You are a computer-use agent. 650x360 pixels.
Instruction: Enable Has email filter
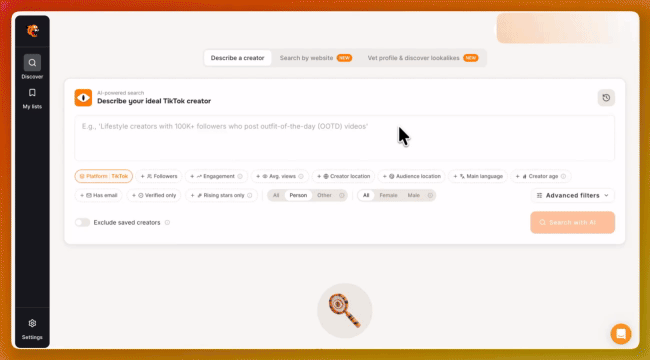coord(98,195)
